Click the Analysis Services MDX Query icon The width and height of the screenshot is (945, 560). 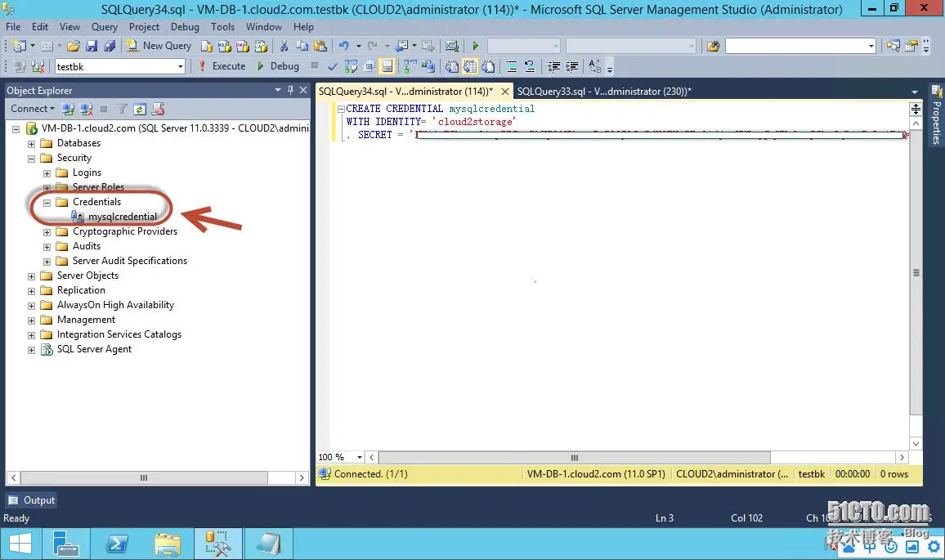(225, 46)
